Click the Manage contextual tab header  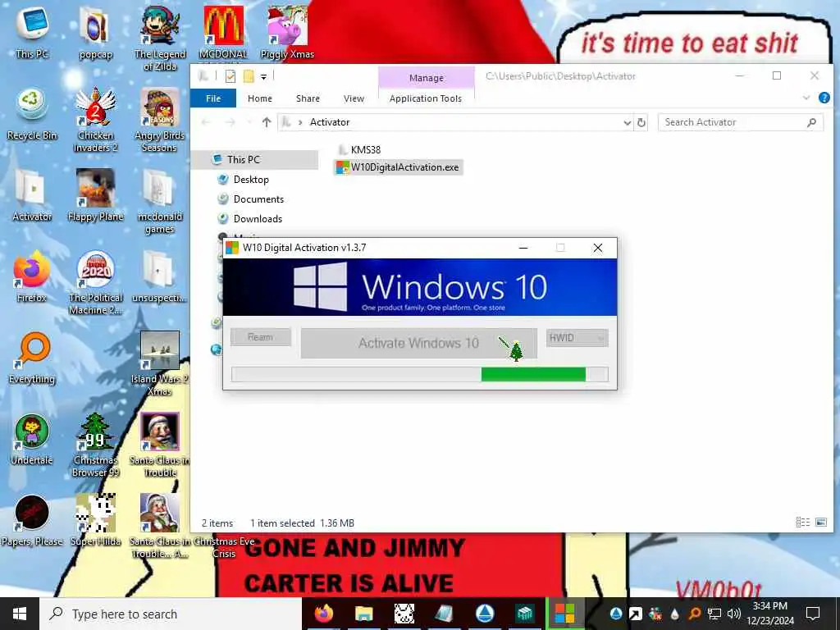(427, 78)
